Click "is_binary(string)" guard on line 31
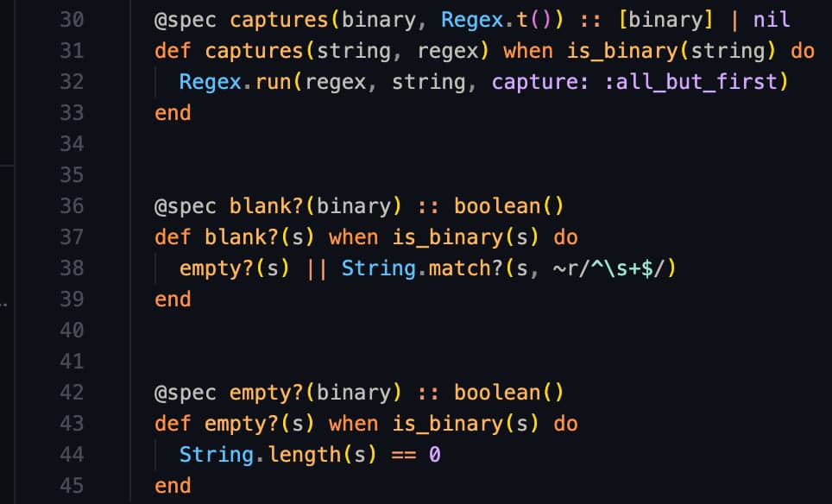This screenshot has height=504, width=832. pos(671,52)
